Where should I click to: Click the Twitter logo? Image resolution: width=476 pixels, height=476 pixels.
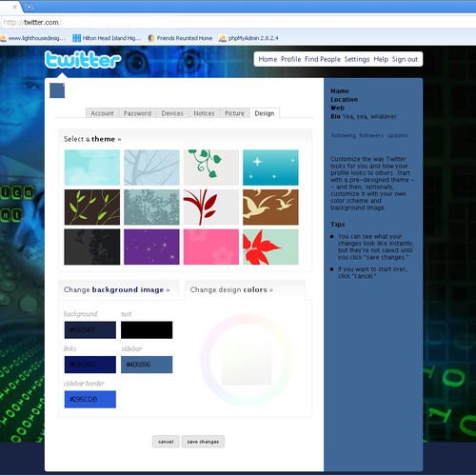click(x=83, y=60)
